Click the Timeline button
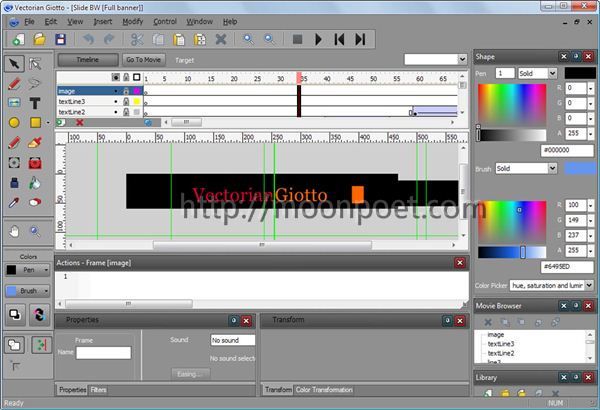Viewport: 600px width, 410px height. [x=88, y=60]
